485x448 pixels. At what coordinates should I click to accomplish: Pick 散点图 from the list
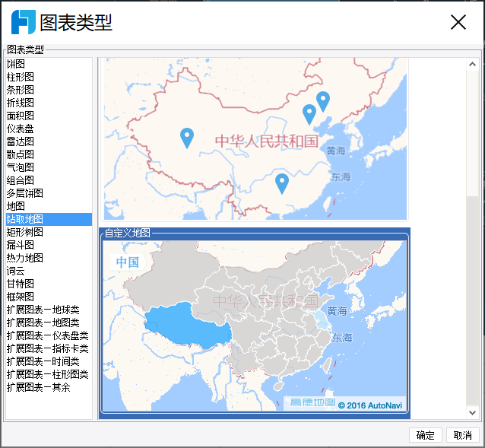click(49, 154)
